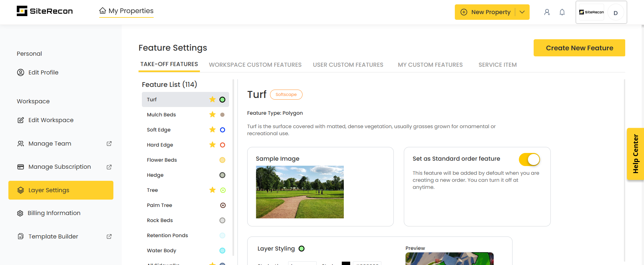Image resolution: width=644 pixels, height=265 pixels.
Task: Open My Properties home link
Action: (126, 11)
